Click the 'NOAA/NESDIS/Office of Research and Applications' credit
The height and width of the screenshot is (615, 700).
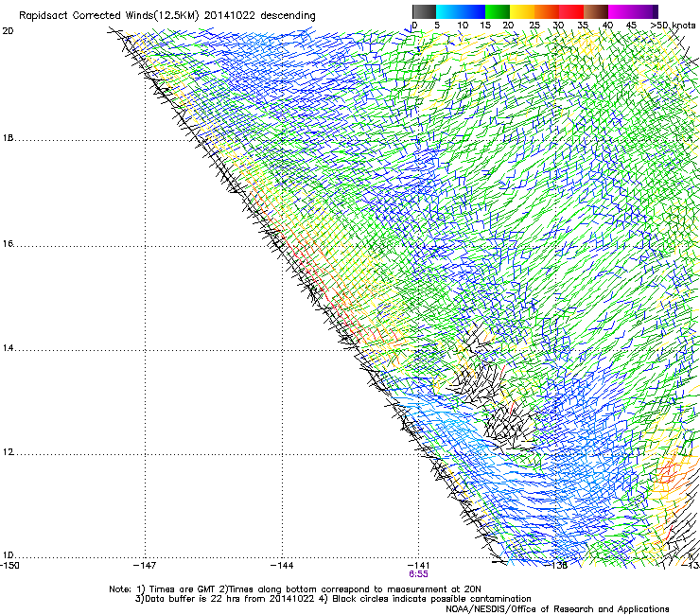(x=557, y=609)
